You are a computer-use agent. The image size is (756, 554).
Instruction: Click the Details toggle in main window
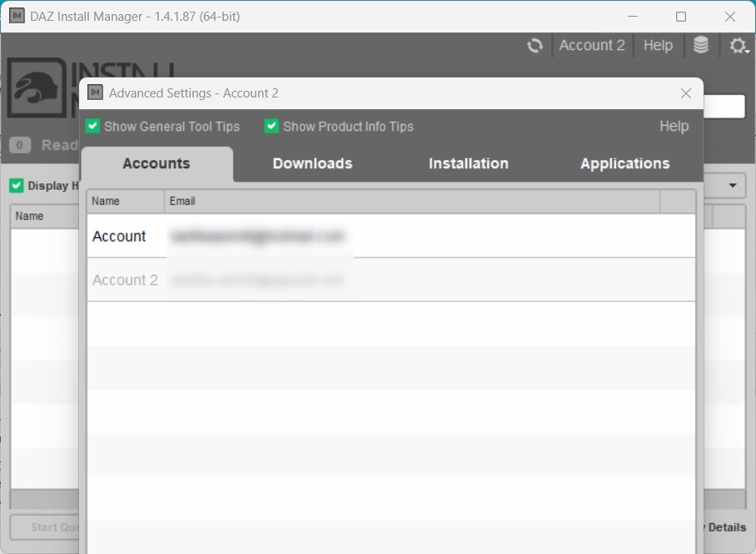pos(726,527)
